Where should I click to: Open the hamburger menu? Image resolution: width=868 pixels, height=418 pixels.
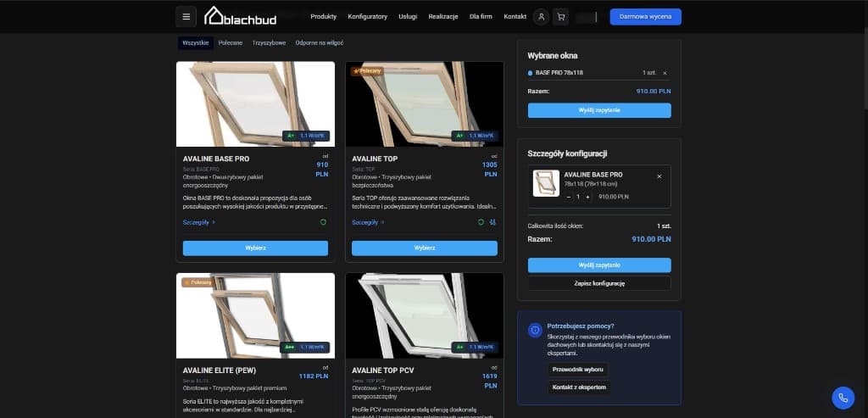tap(186, 17)
